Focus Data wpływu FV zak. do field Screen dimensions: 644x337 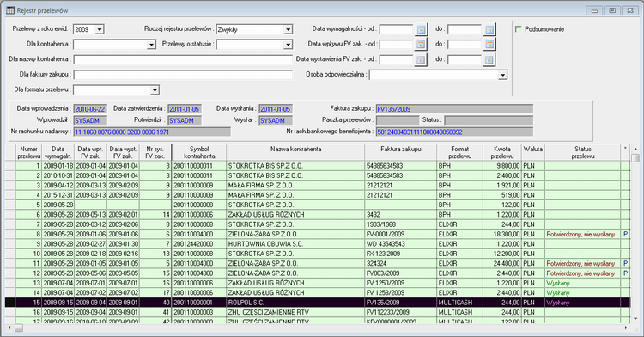464,44
